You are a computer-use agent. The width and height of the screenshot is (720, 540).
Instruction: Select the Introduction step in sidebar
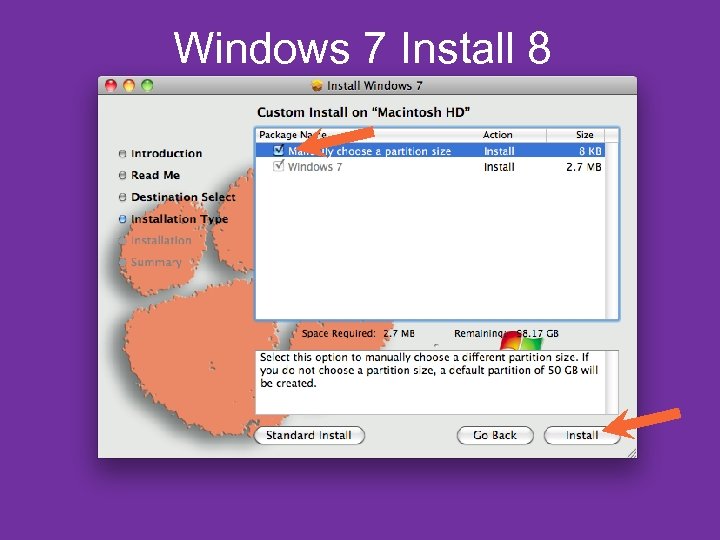coord(166,153)
